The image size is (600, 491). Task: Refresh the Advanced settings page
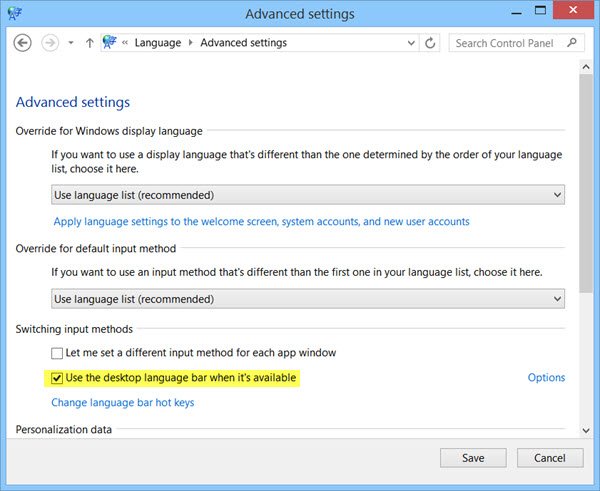tap(431, 43)
